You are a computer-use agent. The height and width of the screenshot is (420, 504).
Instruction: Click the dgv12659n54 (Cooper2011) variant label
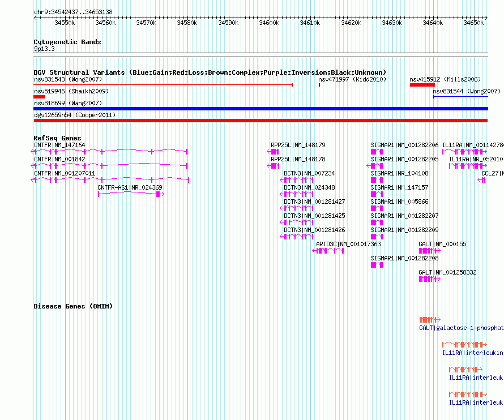pos(75,115)
